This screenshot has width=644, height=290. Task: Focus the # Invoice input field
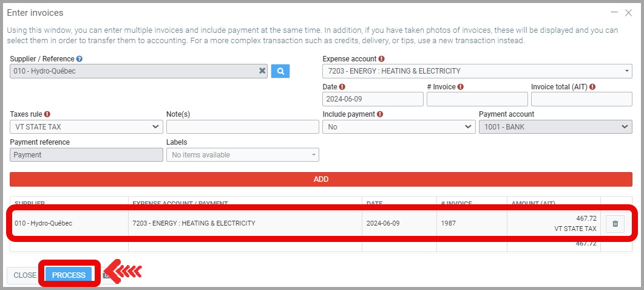tap(476, 99)
